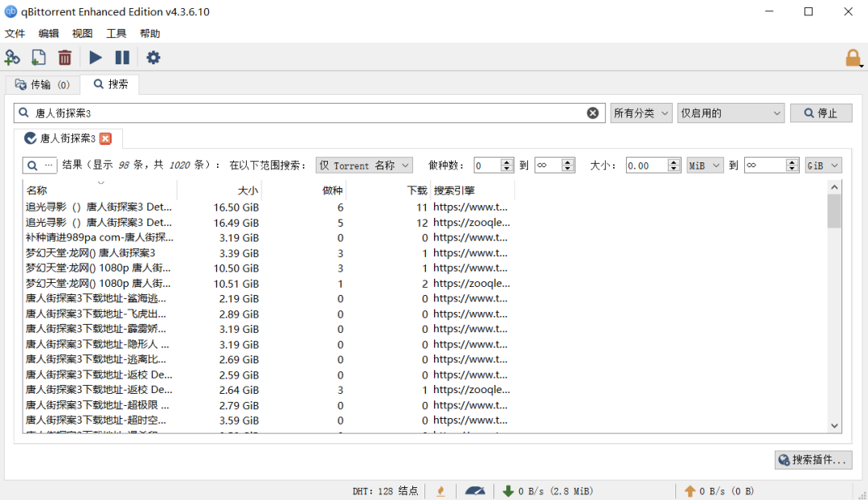868x500 pixels.
Task: Select the 2.79 GiB 超极限 result row
Action: click(268, 405)
